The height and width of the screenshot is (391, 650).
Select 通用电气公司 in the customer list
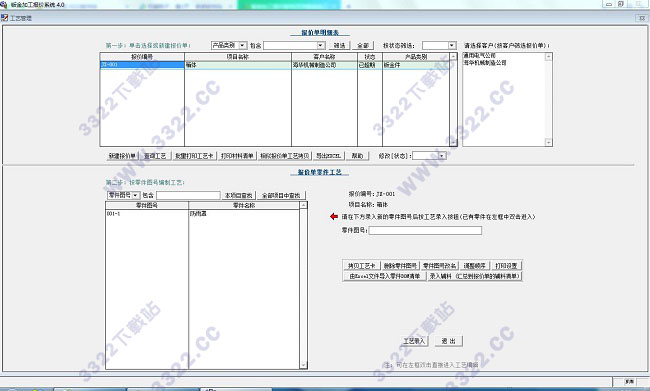(x=479, y=56)
